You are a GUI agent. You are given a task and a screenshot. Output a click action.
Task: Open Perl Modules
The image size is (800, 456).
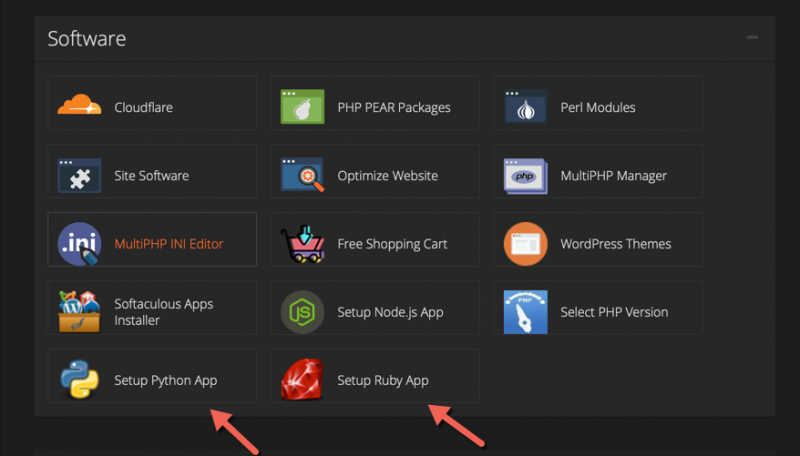coord(598,108)
